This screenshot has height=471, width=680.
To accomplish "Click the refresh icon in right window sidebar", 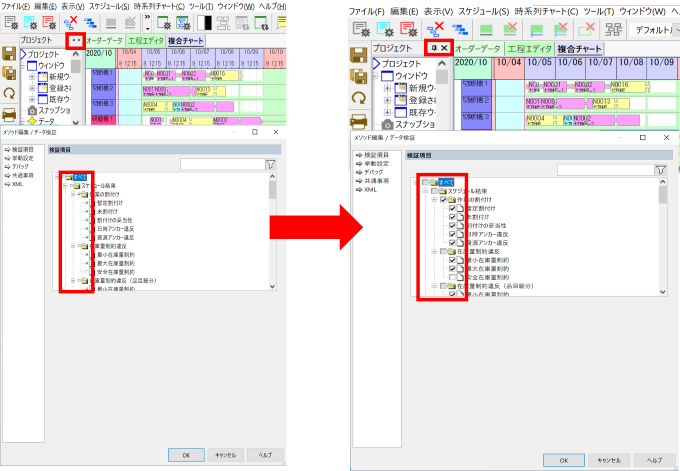I will (x=360, y=98).
